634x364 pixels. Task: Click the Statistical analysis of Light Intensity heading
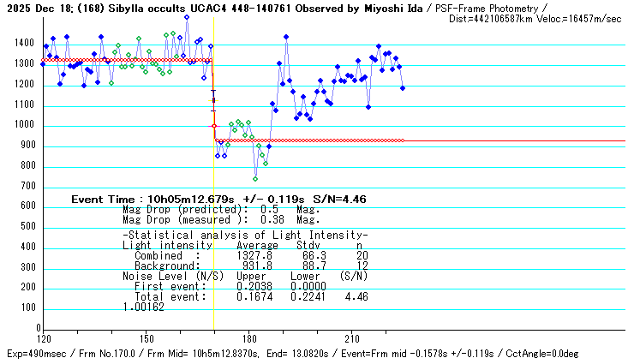click(x=245, y=235)
